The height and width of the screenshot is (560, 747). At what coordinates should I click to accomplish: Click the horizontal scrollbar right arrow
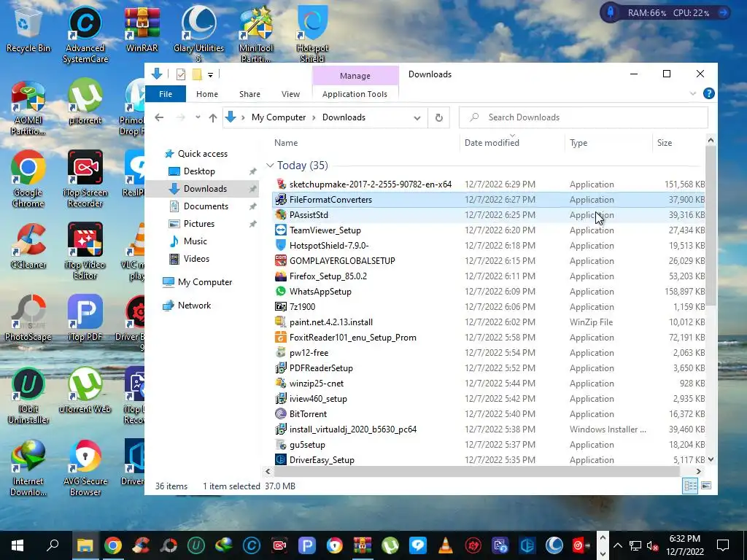pos(698,472)
